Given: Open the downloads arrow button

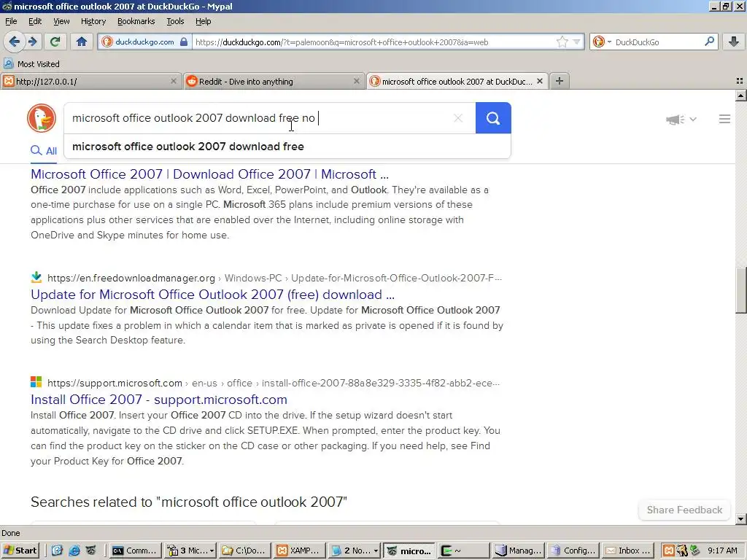Looking at the screenshot, I should coord(734,42).
